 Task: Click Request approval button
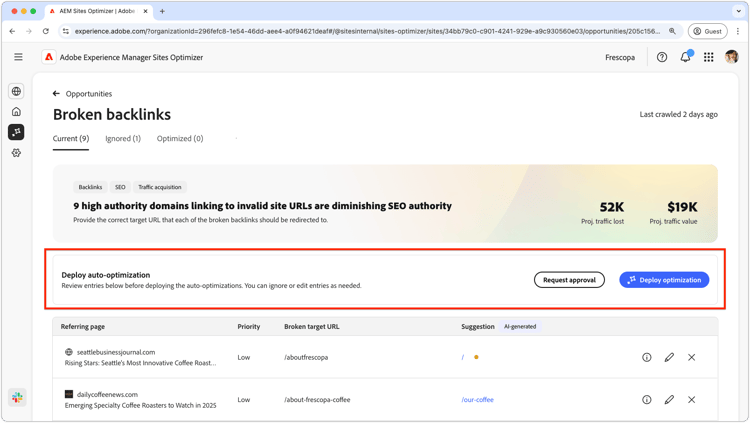pyautogui.click(x=569, y=280)
